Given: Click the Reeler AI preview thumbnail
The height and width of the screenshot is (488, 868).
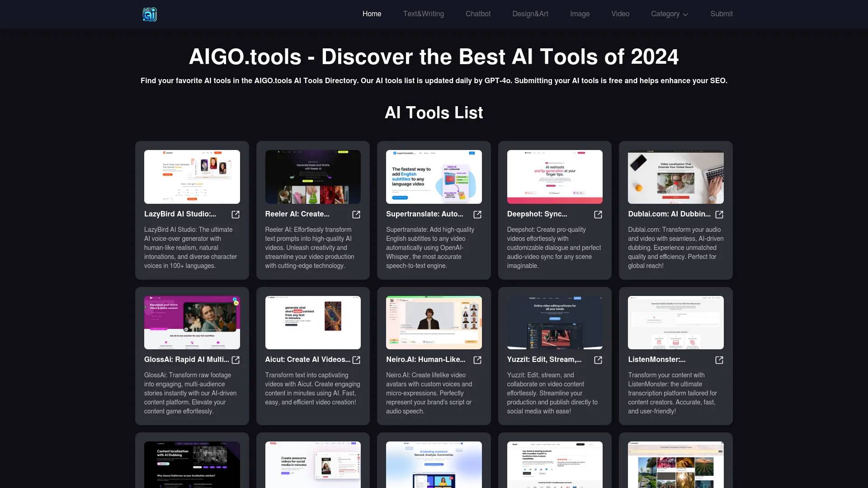Looking at the screenshot, I should (x=313, y=177).
